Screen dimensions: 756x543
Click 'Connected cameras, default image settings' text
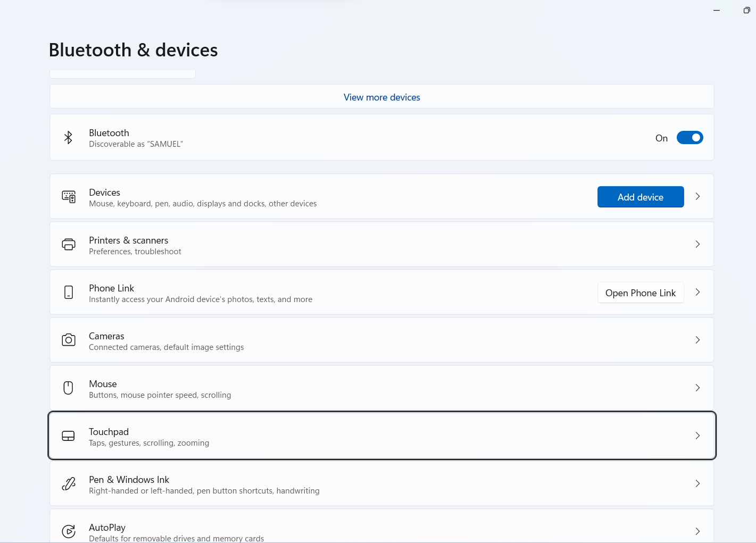pyautogui.click(x=166, y=347)
